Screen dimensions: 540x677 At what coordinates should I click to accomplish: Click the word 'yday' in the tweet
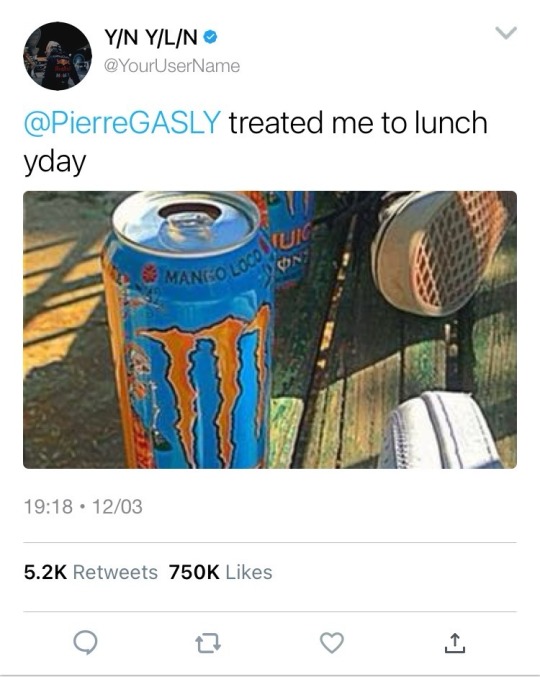[x=55, y=163]
